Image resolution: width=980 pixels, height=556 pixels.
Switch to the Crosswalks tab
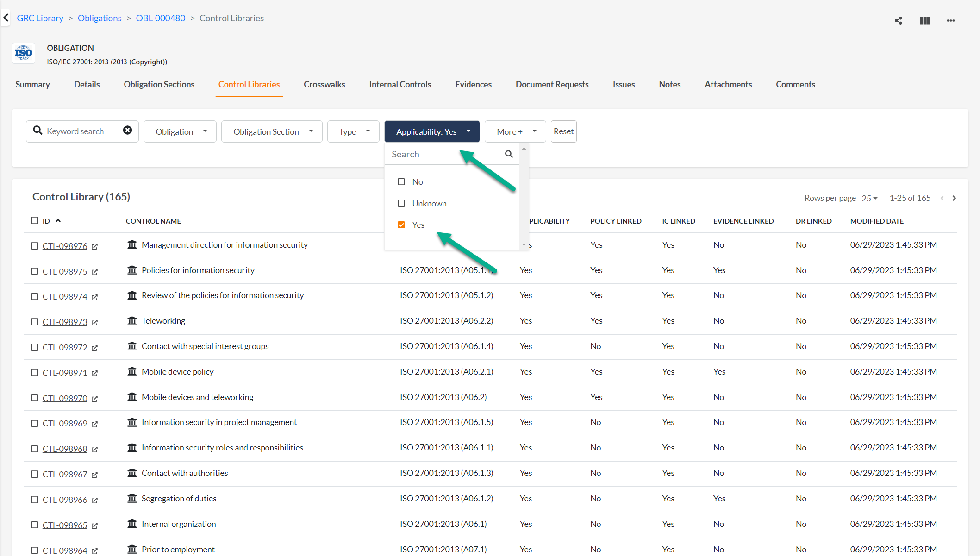[324, 85]
